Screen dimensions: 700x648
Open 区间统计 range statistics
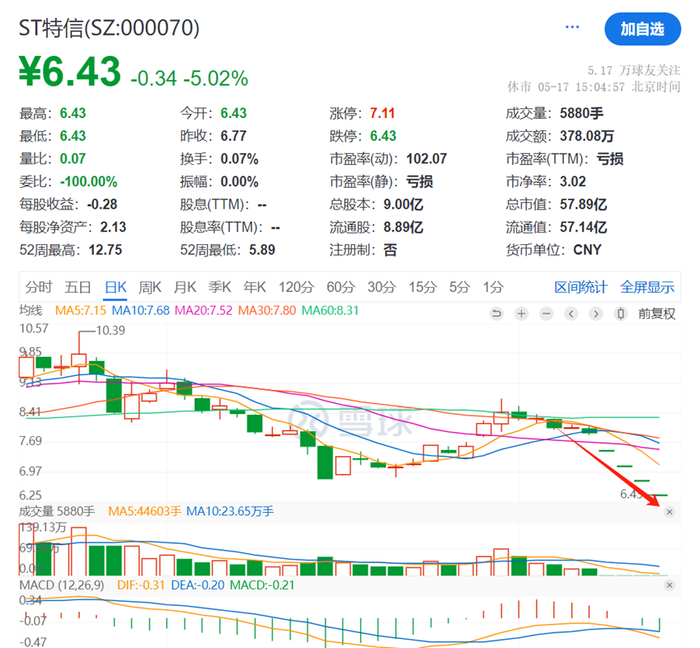coord(581,287)
